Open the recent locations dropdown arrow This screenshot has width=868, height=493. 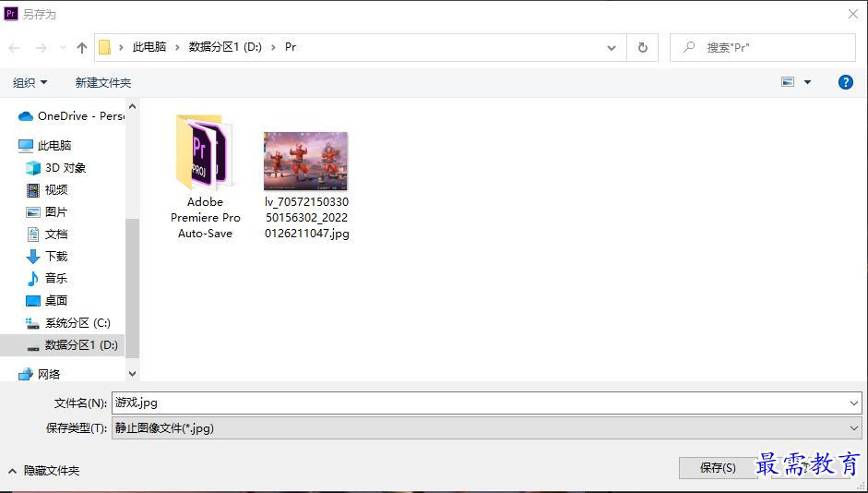tap(63, 48)
